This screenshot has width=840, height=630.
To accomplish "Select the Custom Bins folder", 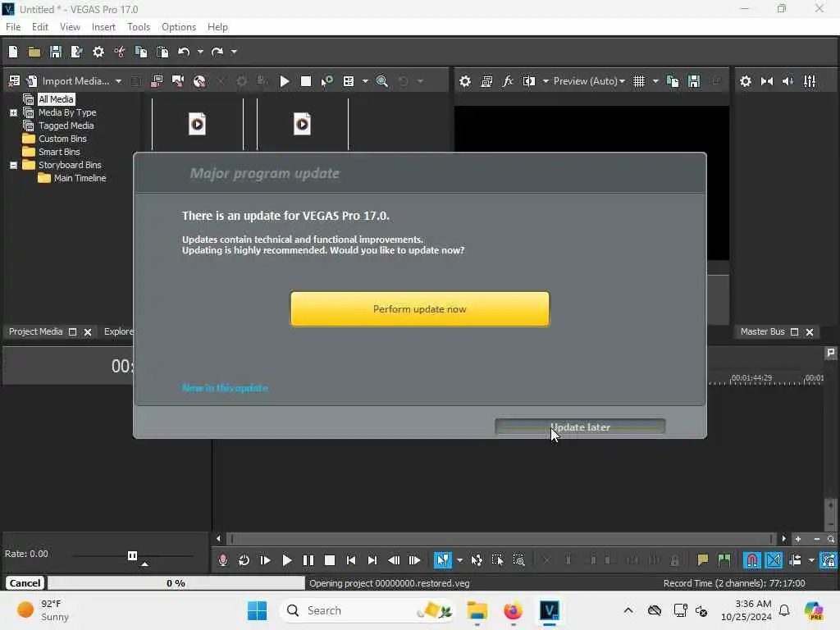I will point(62,139).
